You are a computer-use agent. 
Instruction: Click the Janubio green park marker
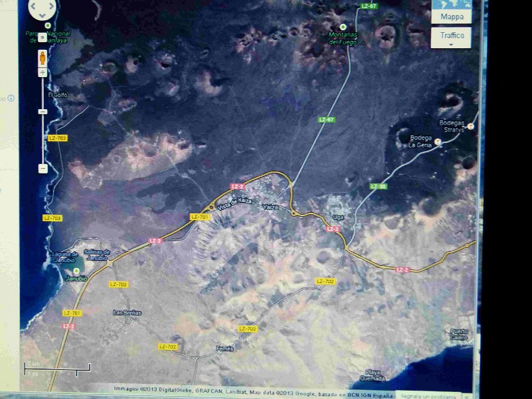coord(76,271)
